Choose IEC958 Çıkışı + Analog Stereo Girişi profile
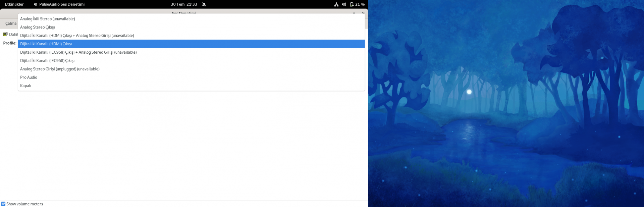Viewport: 644px width, 207px height. (x=191, y=52)
